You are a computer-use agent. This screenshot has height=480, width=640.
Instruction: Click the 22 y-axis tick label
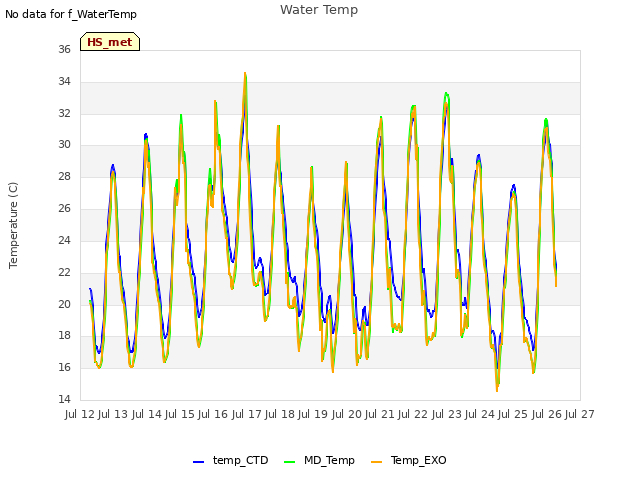coord(64,272)
